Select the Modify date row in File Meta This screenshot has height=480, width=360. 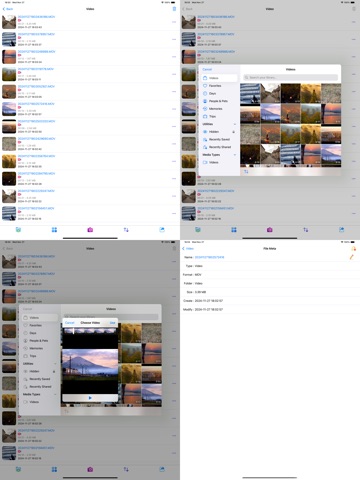coord(270,309)
